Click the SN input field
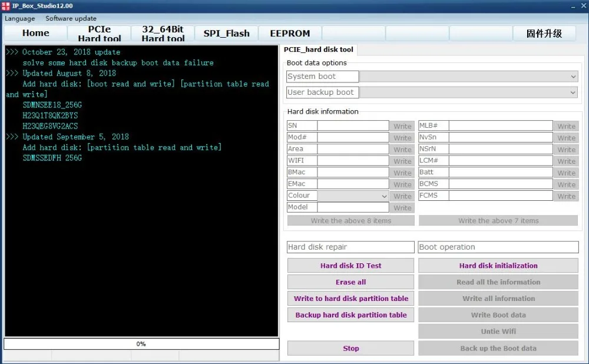 click(353, 125)
